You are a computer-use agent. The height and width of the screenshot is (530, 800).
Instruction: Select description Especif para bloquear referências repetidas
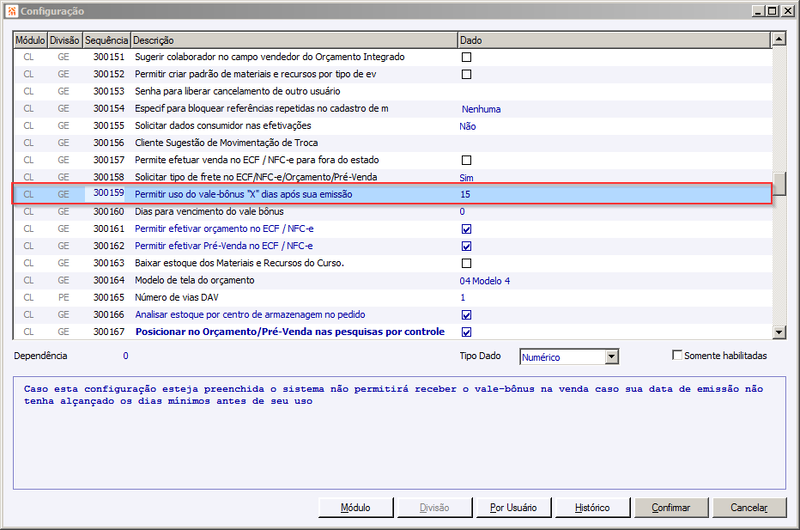(261, 109)
